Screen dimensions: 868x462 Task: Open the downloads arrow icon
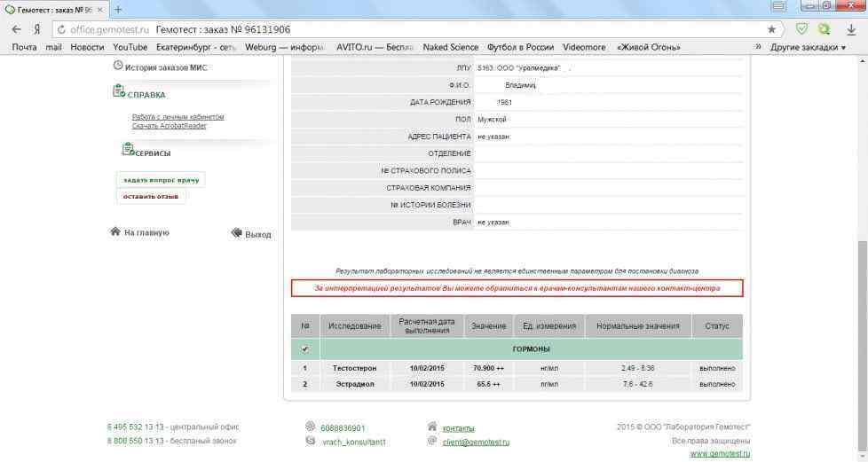coord(852,29)
